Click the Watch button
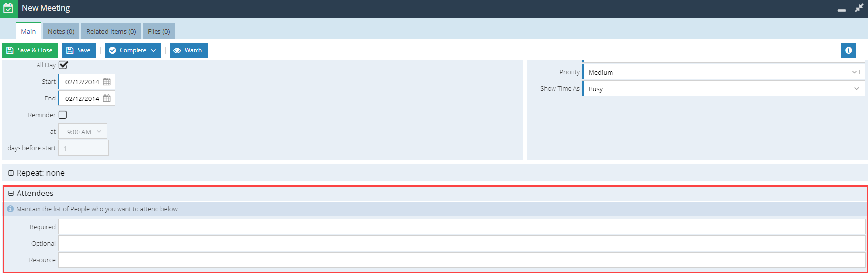Viewport: 868px width, 273px height. point(189,50)
